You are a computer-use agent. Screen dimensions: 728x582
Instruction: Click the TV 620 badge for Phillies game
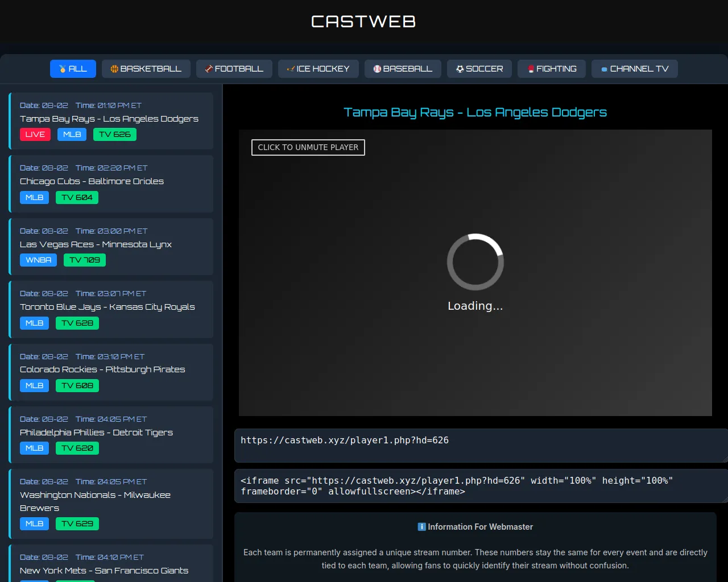77,448
